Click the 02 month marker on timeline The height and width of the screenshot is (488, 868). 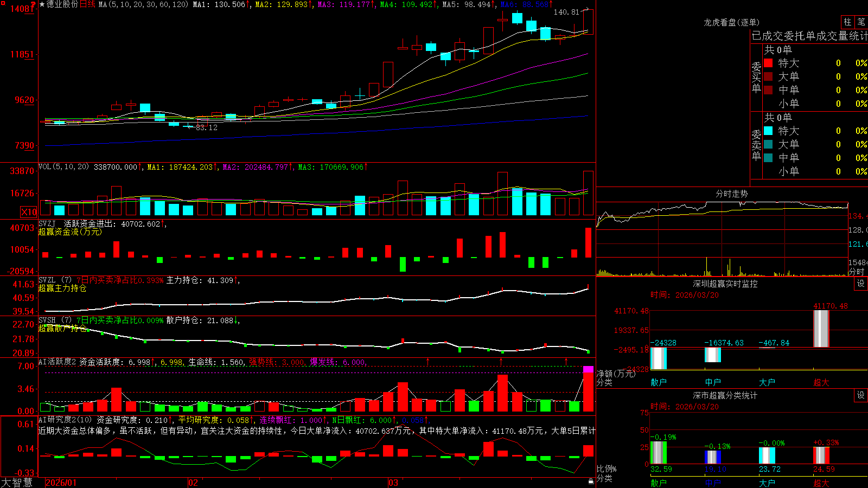193,483
